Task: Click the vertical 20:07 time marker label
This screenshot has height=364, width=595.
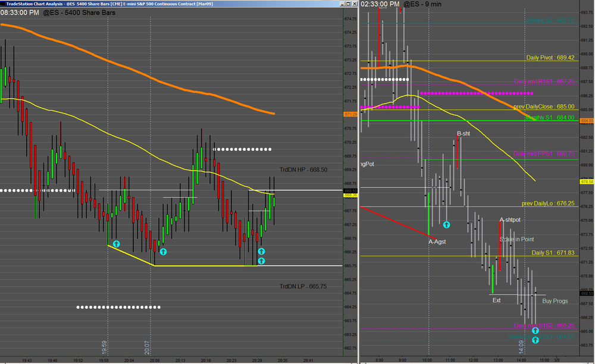Action: 147,347
